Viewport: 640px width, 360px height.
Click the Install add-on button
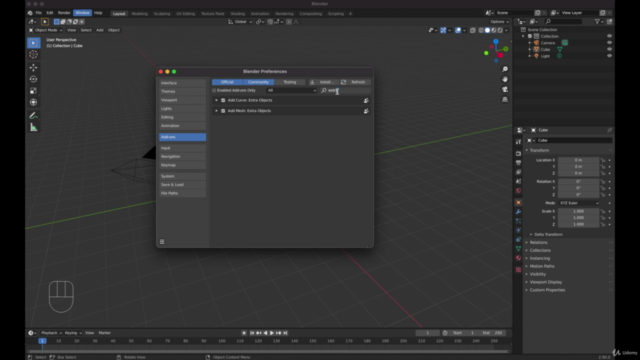(322, 82)
